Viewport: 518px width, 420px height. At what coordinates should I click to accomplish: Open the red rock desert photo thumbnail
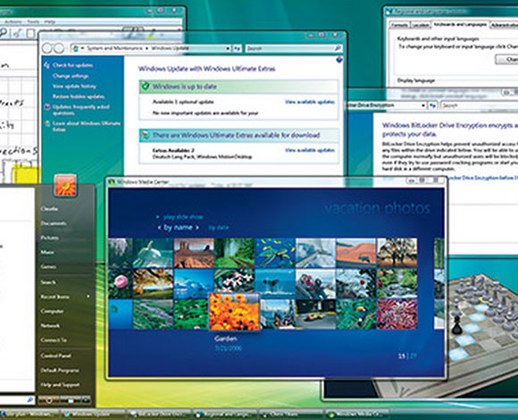click(194, 253)
